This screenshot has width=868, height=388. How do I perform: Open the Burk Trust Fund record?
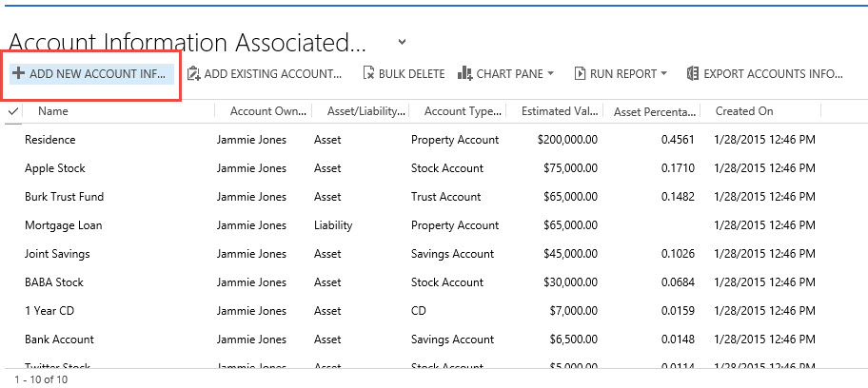coord(64,197)
